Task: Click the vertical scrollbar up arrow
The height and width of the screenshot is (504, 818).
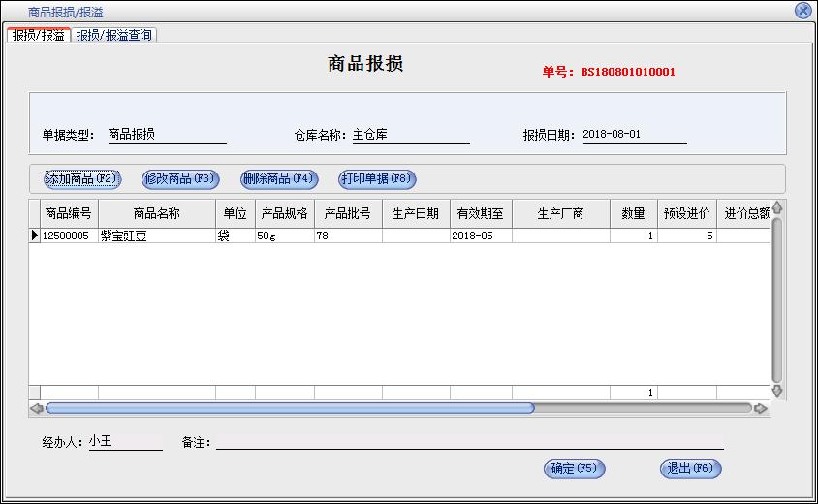Action: pyautogui.click(x=776, y=207)
